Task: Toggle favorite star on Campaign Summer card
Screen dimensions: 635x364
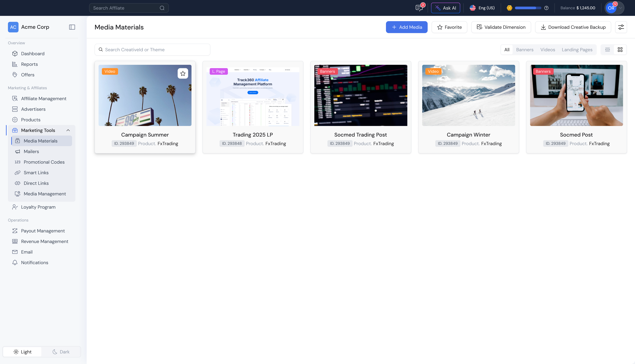Action: [x=183, y=73]
